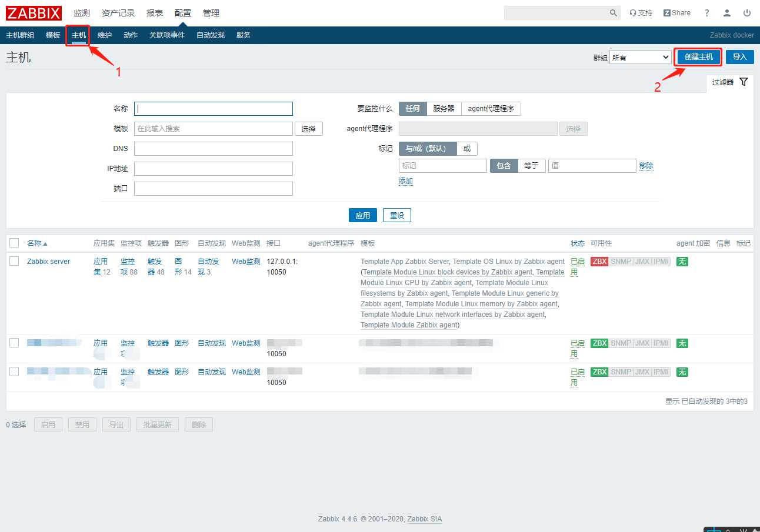The width and height of the screenshot is (760, 532).
Task: Tick the Zabbix server row checkbox
Action: pyautogui.click(x=14, y=261)
